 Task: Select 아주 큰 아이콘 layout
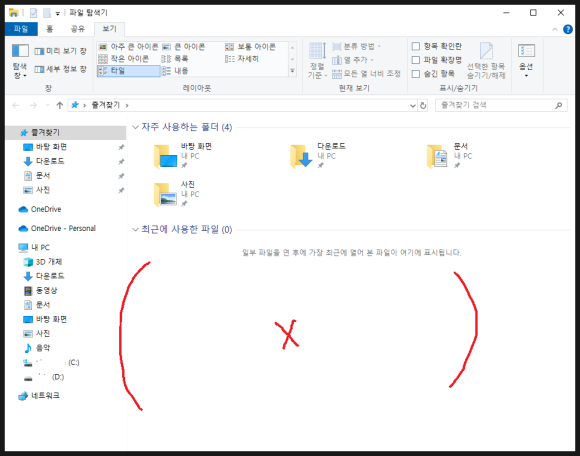[x=129, y=47]
